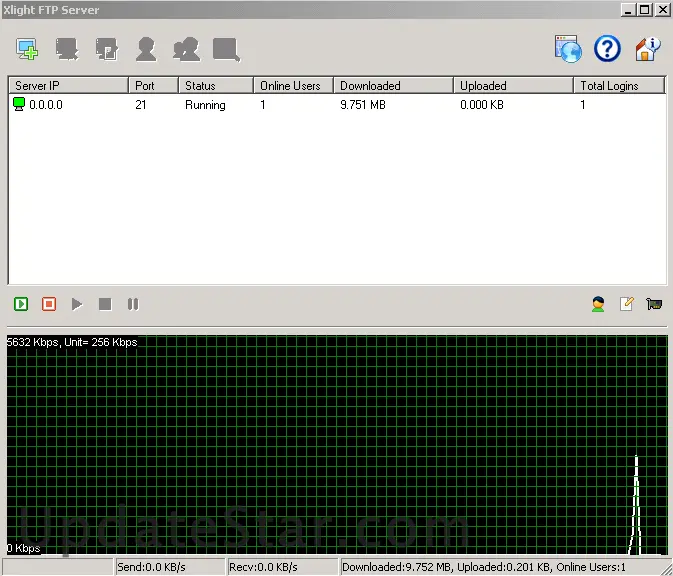
Task: Click the Status column header
Action: (x=215, y=86)
